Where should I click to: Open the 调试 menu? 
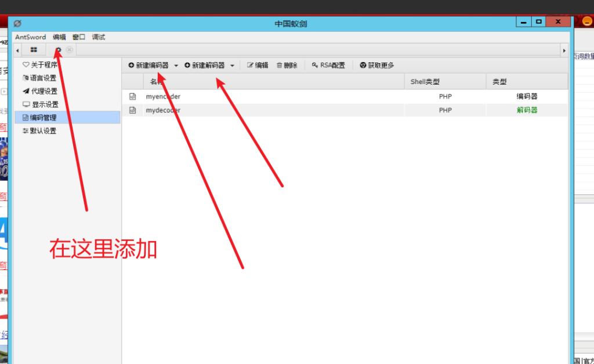tap(99, 37)
